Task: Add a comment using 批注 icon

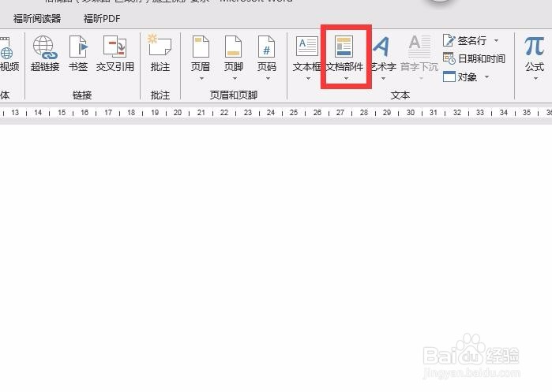Action: (x=160, y=45)
